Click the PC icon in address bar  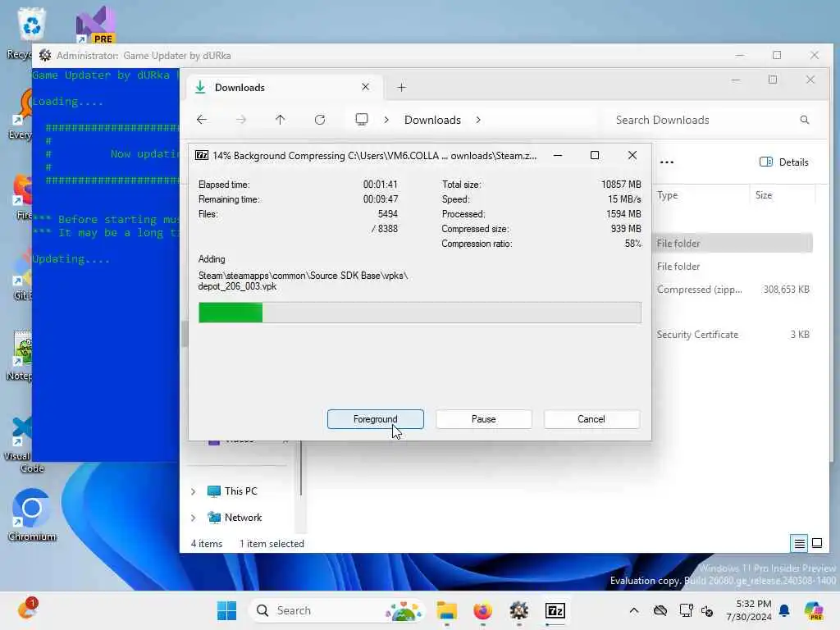coord(362,119)
